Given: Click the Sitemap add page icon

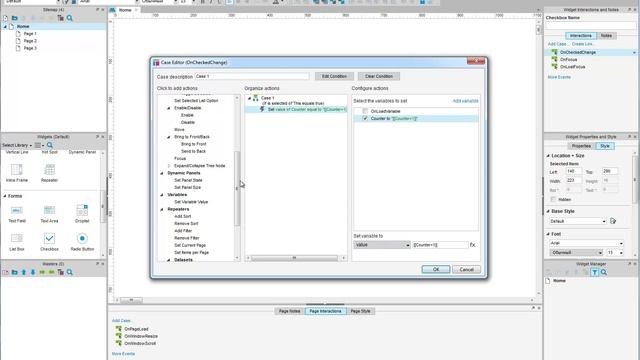Looking at the screenshot, I should tap(5, 18).
